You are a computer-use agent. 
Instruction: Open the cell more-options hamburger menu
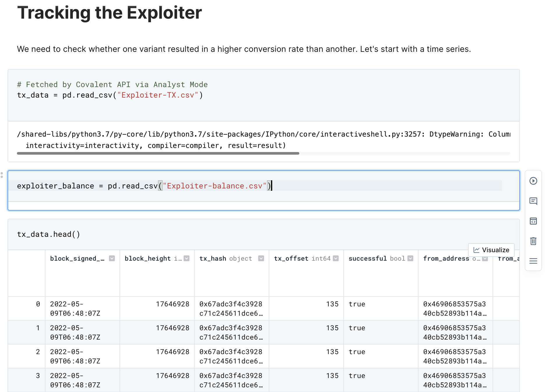pos(533,261)
